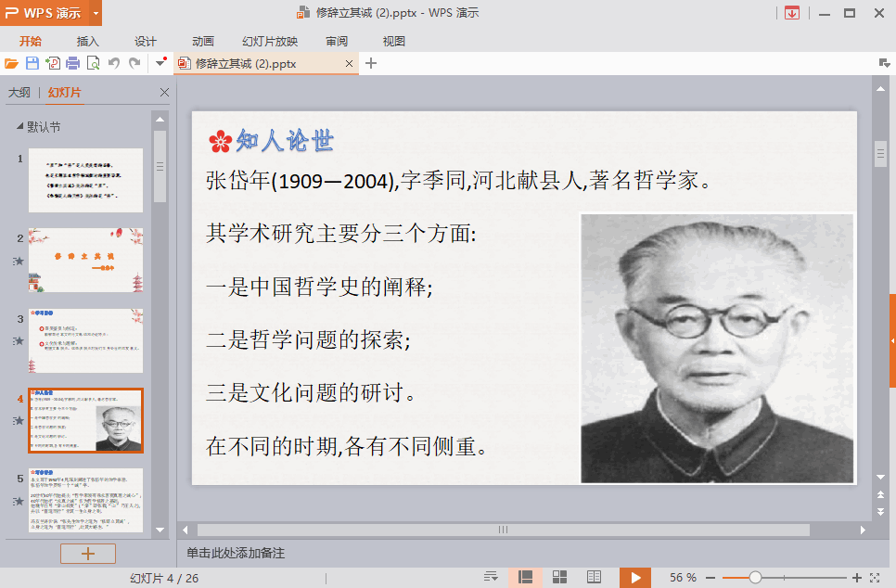Toggle normal view button in status bar

525,577
